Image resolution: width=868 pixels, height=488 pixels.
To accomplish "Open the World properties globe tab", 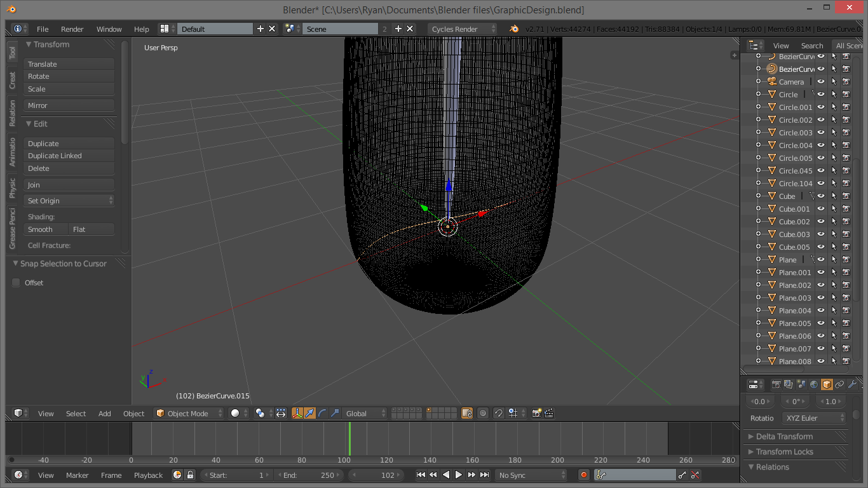I will [x=814, y=384].
